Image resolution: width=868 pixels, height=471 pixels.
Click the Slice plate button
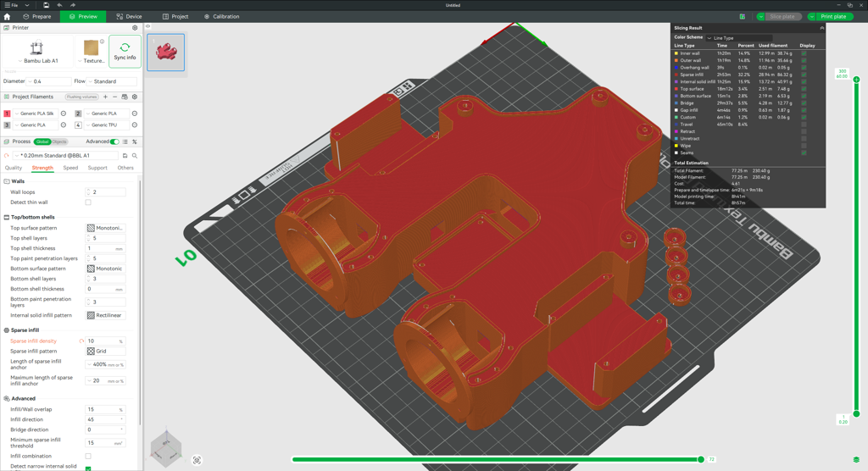[x=782, y=17]
